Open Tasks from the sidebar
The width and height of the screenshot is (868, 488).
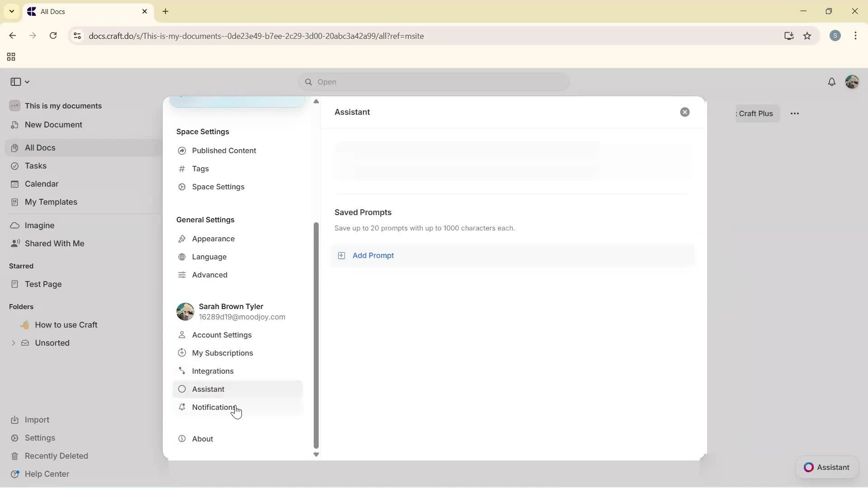pos(36,166)
